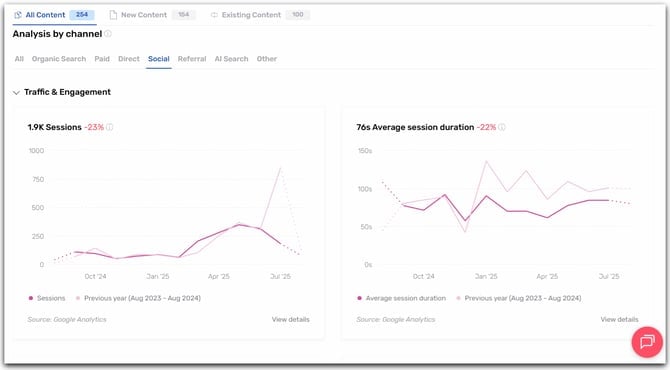
Task: Click the 150s y-axis label on duration chart
Action: click(x=365, y=150)
